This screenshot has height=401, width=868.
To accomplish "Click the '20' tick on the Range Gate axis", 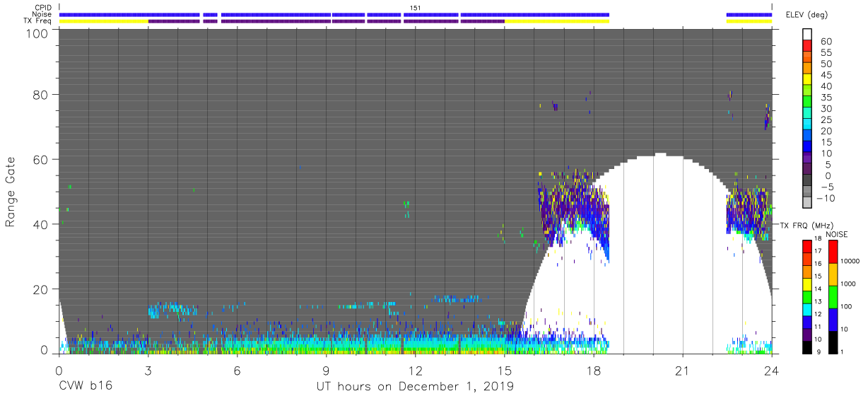I will (x=42, y=289).
